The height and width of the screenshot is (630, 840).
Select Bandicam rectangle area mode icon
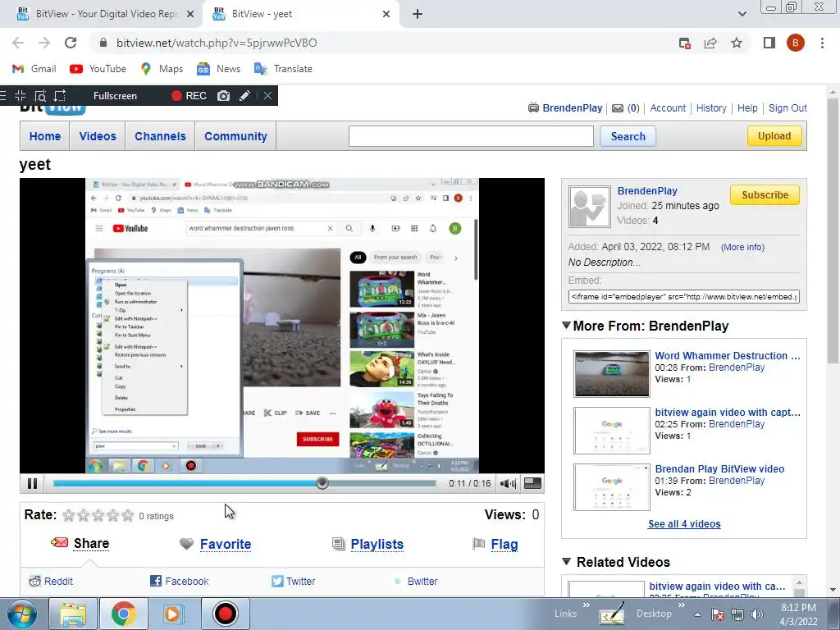[59, 96]
